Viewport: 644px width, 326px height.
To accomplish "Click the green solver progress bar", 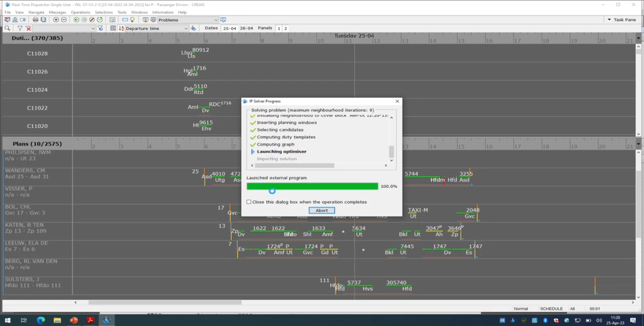I will click(x=312, y=186).
